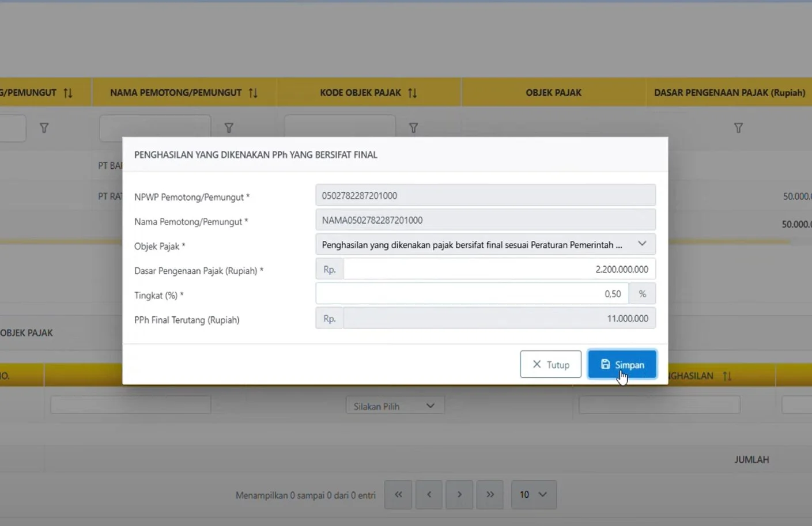This screenshot has width=812, height=526.
Task: Click the NPWP Pemotong/Pemungut field
Action: click(x=485, y=196)
